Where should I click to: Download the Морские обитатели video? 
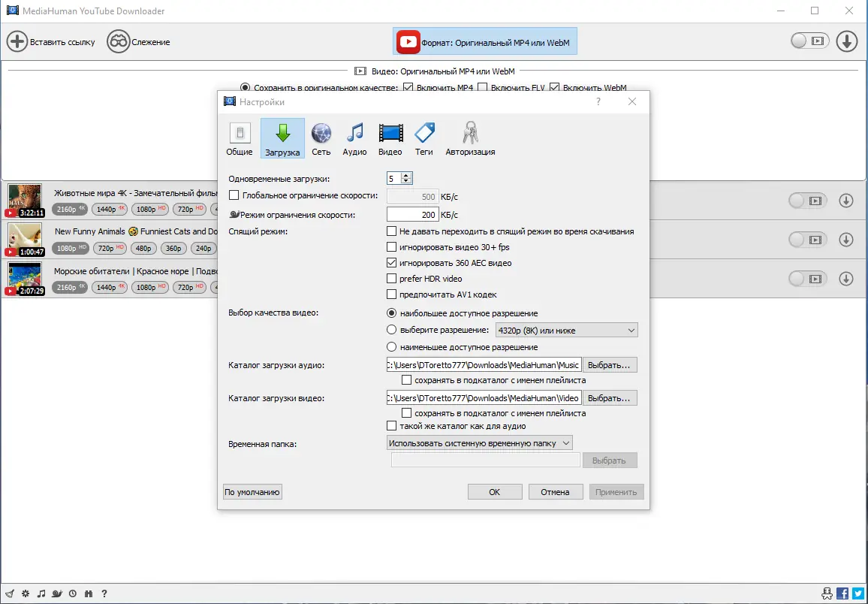(846, 279)
